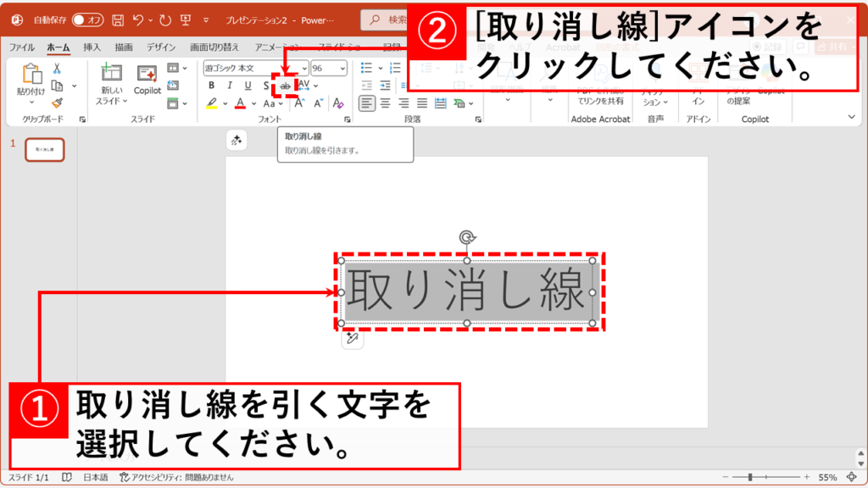This screenshot has height=488, width=868.
Task: Open the ファイル (File) tab
Action: 22,47
